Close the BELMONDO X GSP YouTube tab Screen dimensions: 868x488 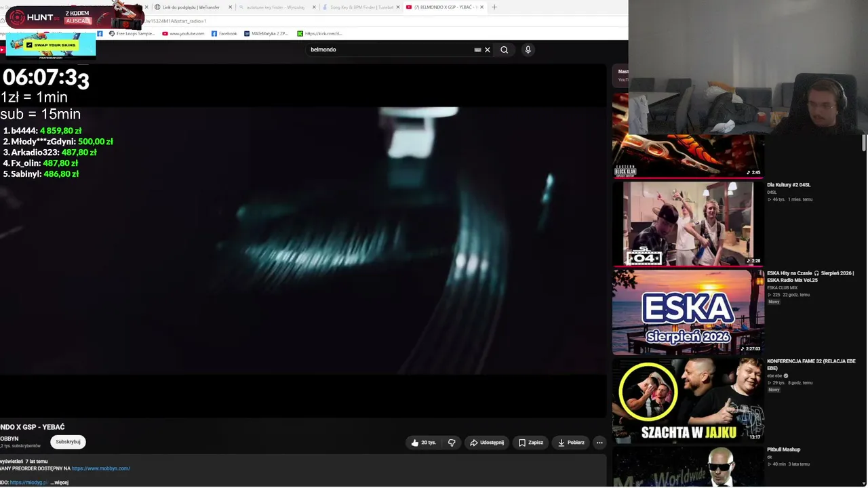click(x=482, y=7)
